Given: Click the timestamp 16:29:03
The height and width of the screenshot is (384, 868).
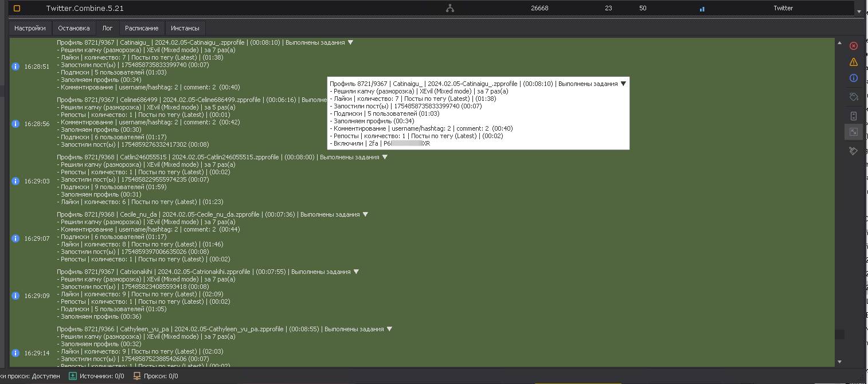Looking at the screenshot, I should tap(37, 181).
